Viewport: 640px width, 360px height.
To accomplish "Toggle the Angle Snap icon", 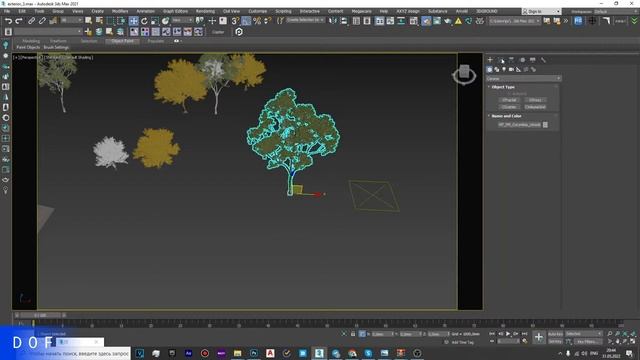I will coord(246,20).
